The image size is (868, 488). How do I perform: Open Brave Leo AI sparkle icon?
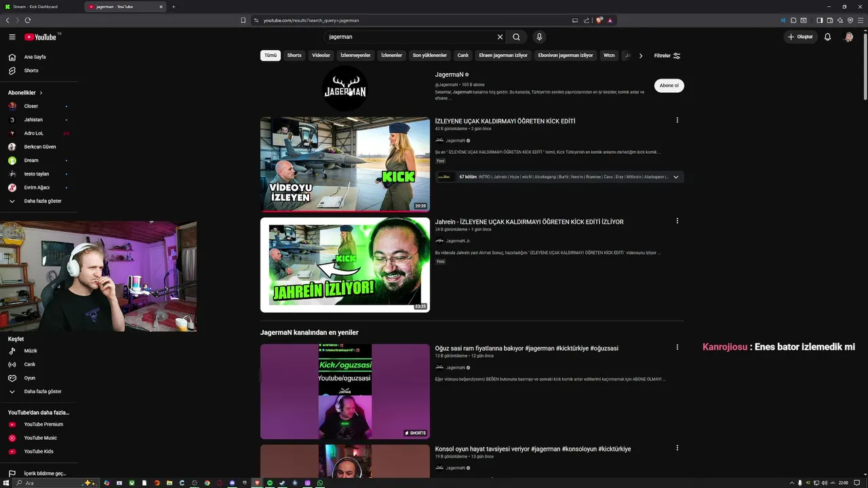[x=840, y=20]
